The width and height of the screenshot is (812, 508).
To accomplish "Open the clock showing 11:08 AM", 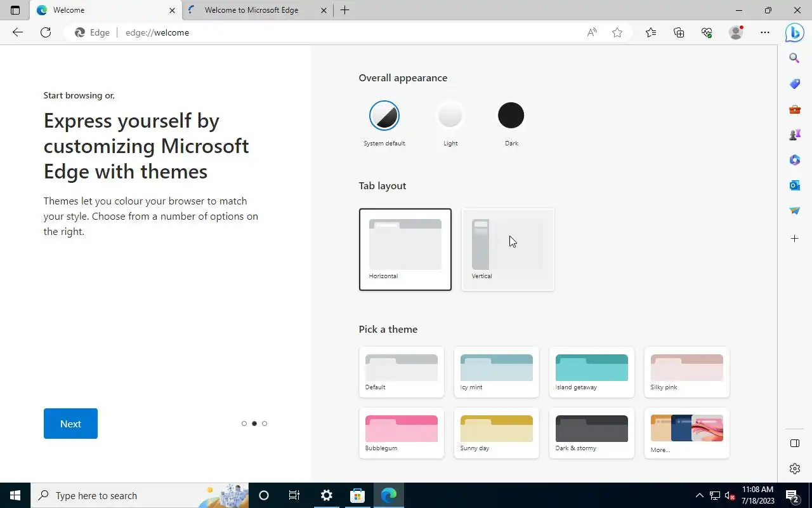I will pos(758,495).
